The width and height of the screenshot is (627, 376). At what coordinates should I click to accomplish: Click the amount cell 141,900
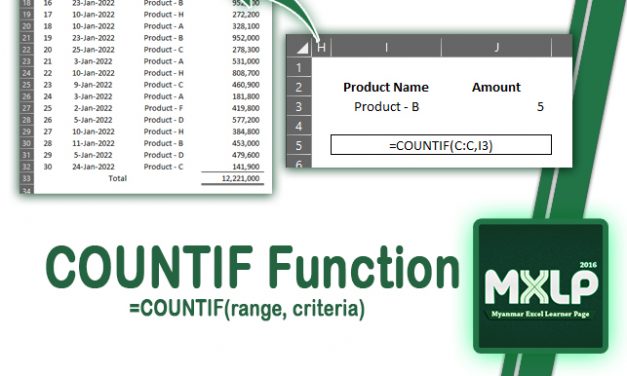tap(246, 166)
